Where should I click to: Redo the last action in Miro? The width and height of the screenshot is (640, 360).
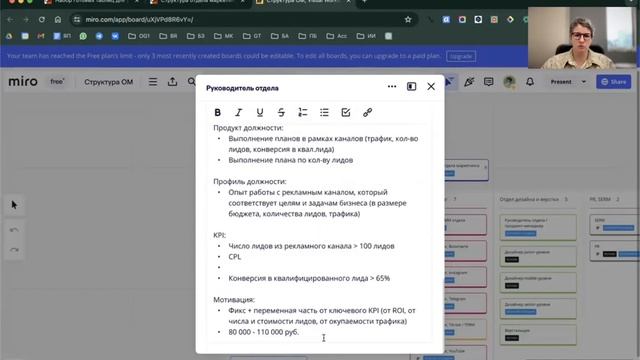pyautogui.click(x=14, y=250)
